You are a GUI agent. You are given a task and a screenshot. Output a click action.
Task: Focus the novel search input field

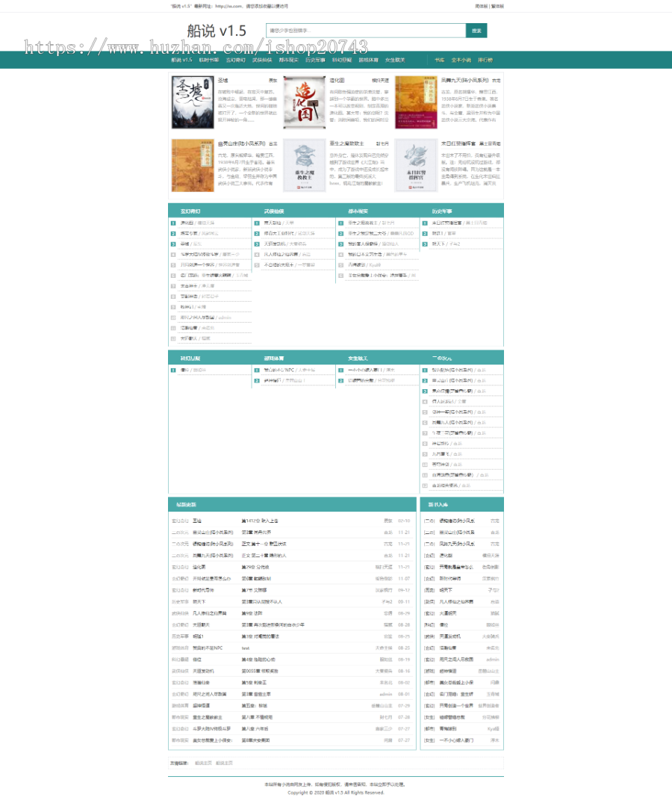pyautogui.click(x=366, y=31)
